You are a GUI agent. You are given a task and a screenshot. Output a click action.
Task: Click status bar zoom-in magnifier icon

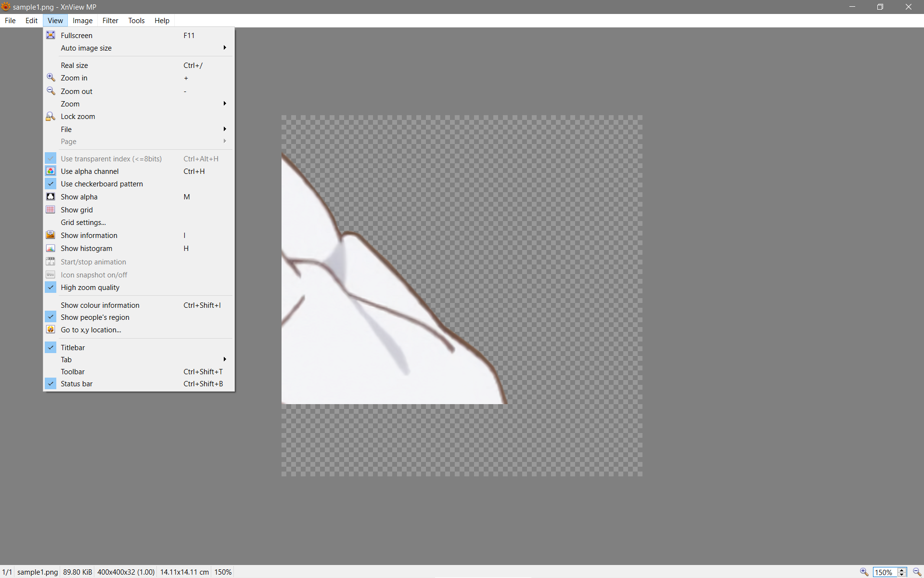point(864,572)
